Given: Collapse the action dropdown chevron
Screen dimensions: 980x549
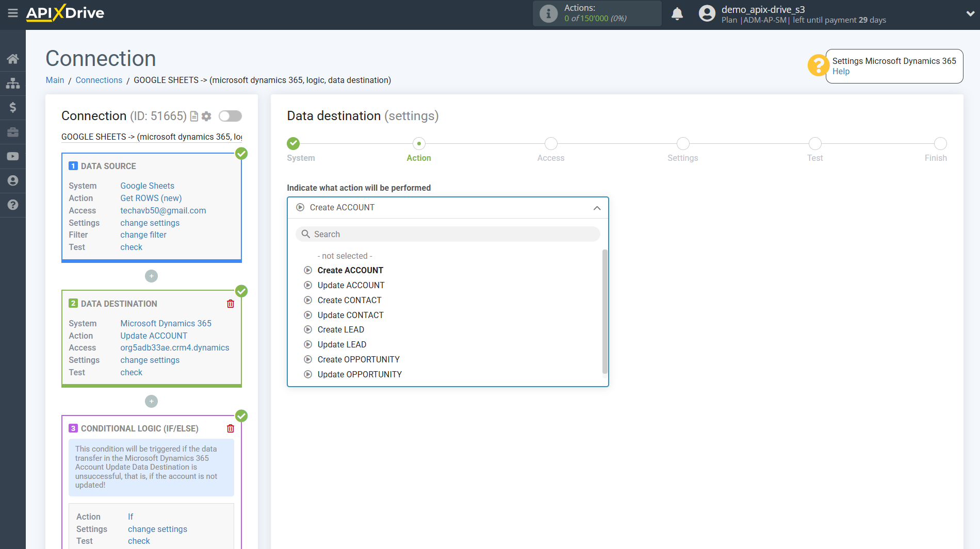Looking at the screenshot, I should pyautogui.click(x=597, y=208).
